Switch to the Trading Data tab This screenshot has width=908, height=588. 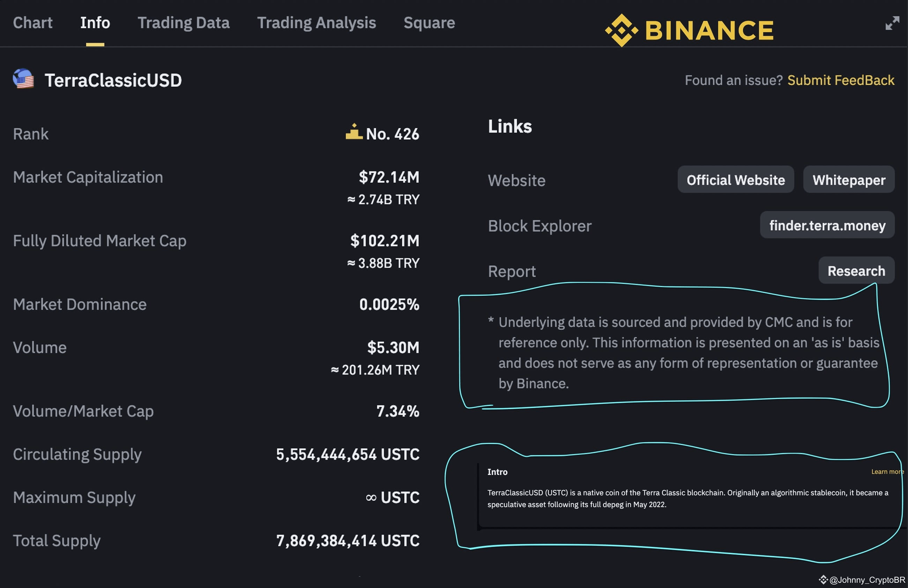pos(184,23)
